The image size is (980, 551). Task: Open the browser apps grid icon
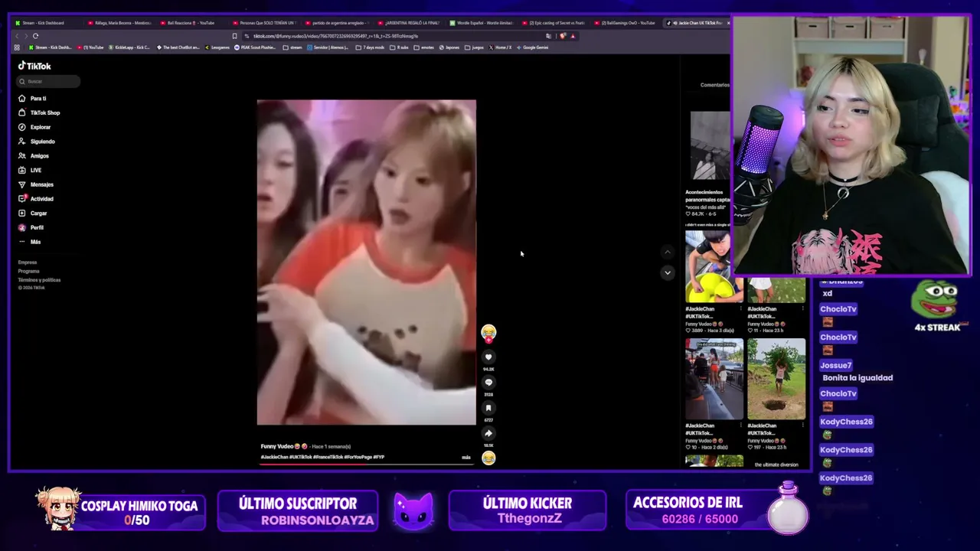point(17,47)
